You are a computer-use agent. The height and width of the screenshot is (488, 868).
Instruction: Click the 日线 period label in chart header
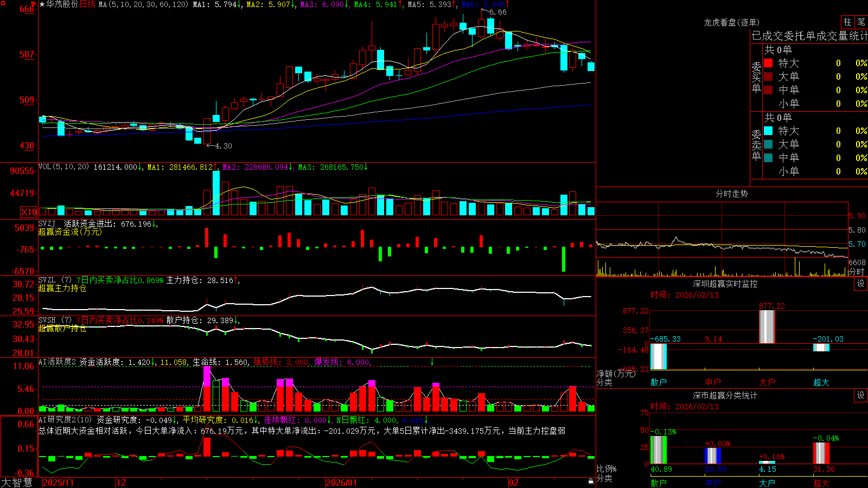87,4
